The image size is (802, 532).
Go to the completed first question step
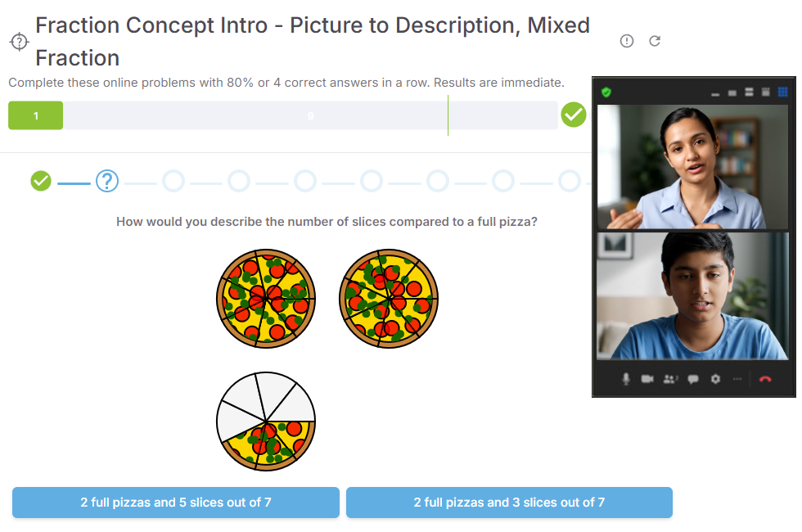[x=41, y=181]
